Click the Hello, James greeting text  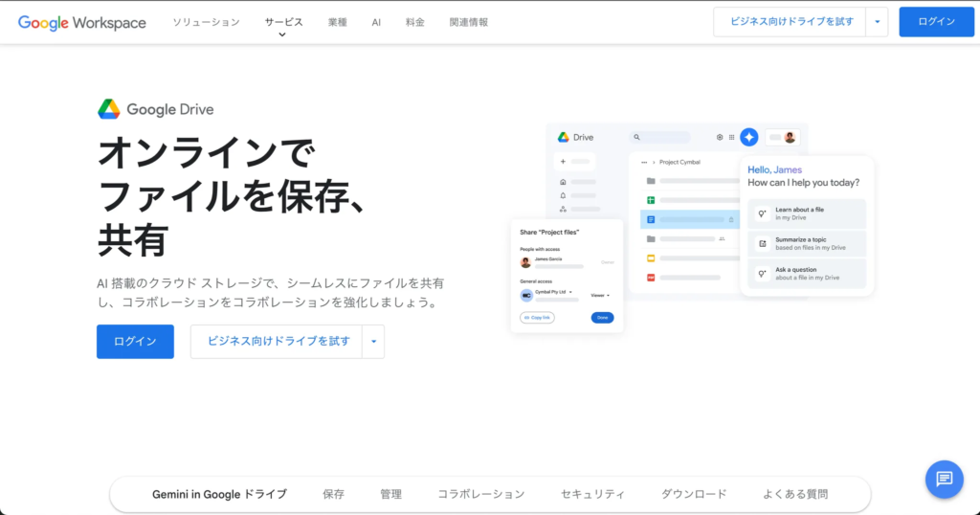(x=774, y=169)
